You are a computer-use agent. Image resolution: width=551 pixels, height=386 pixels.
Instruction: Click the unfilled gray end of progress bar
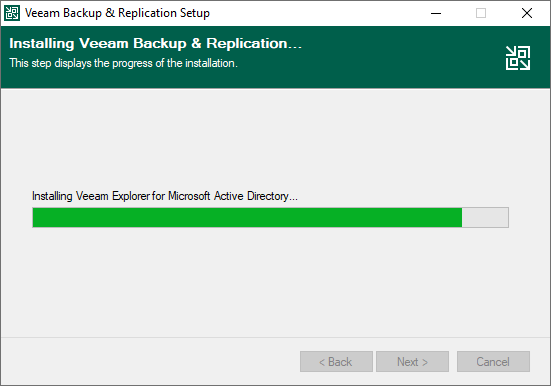click(485, 218)
